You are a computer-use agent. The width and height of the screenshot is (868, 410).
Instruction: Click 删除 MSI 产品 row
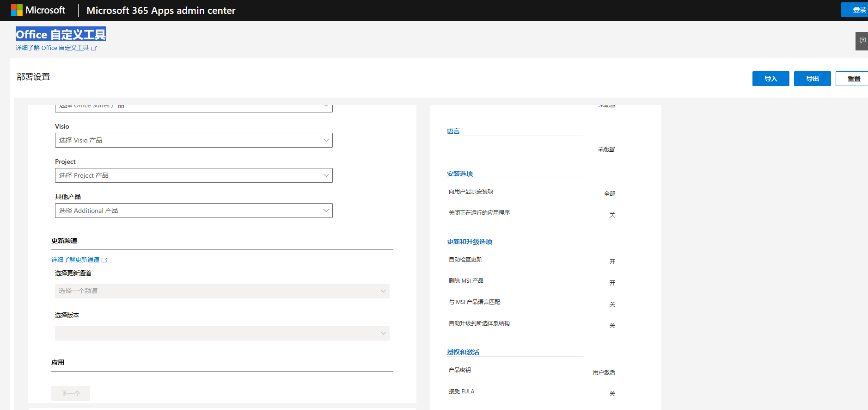tap(532, 281)
